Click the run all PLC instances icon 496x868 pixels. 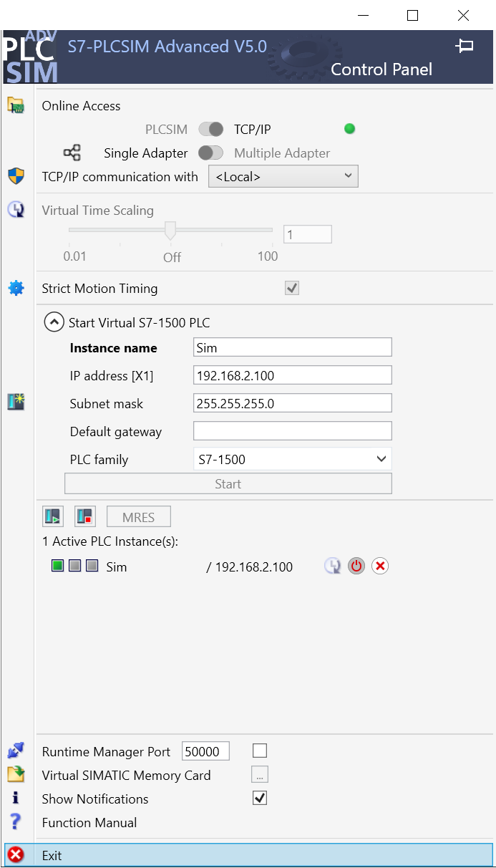(x=53, y=516)
